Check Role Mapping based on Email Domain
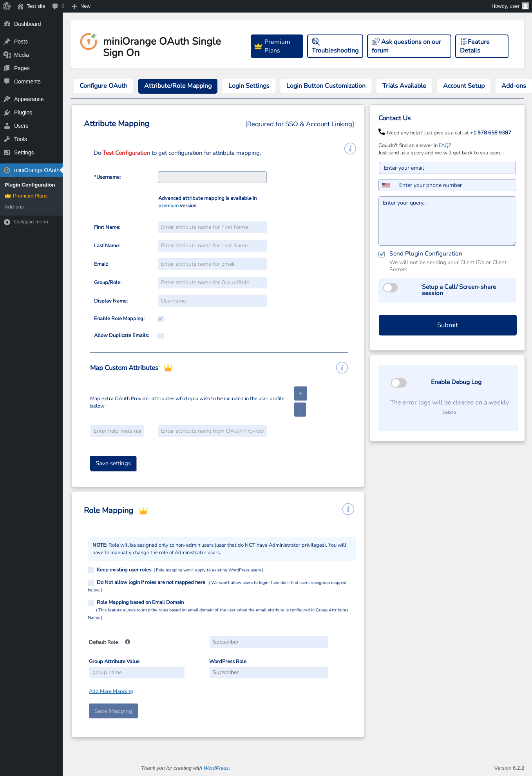 click(x=91, y=602)
